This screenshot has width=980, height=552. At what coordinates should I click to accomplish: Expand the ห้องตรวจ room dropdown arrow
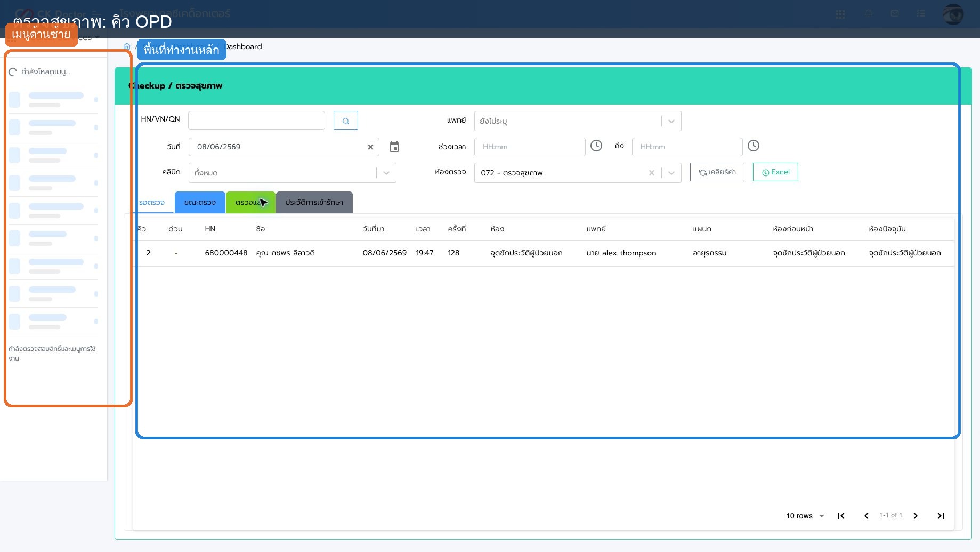click(671, 173)
